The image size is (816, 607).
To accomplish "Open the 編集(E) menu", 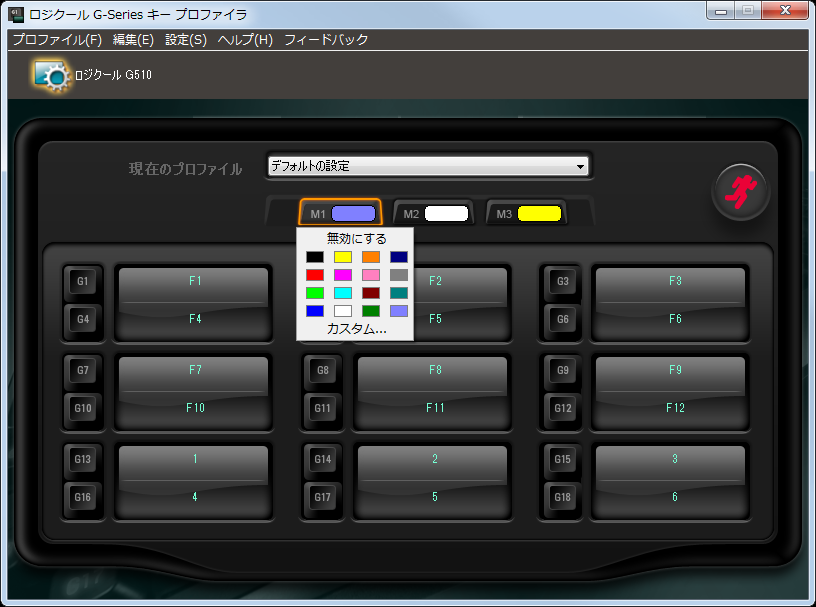I will click(x=133, y=40).
